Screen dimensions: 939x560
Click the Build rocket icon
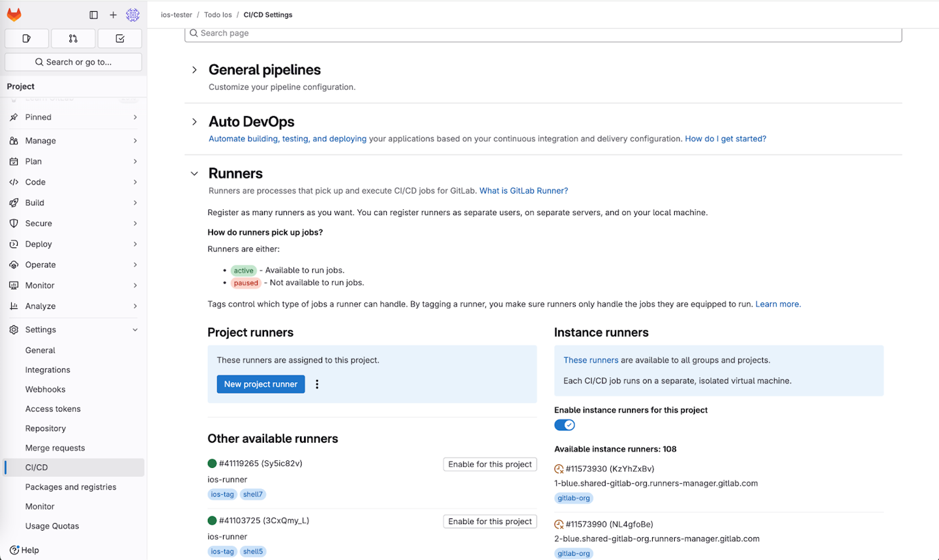[x=14, y=203]
